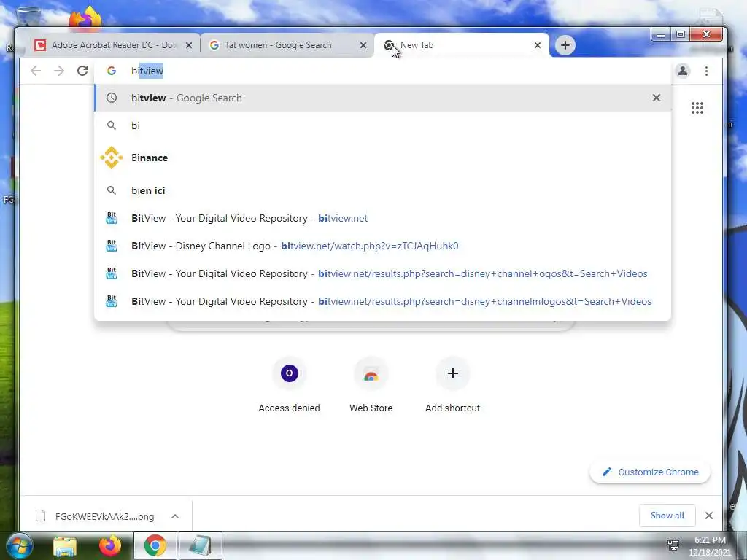747x560 pixels.
Task: Click the back navigation arrow
Action: point(36,71)
